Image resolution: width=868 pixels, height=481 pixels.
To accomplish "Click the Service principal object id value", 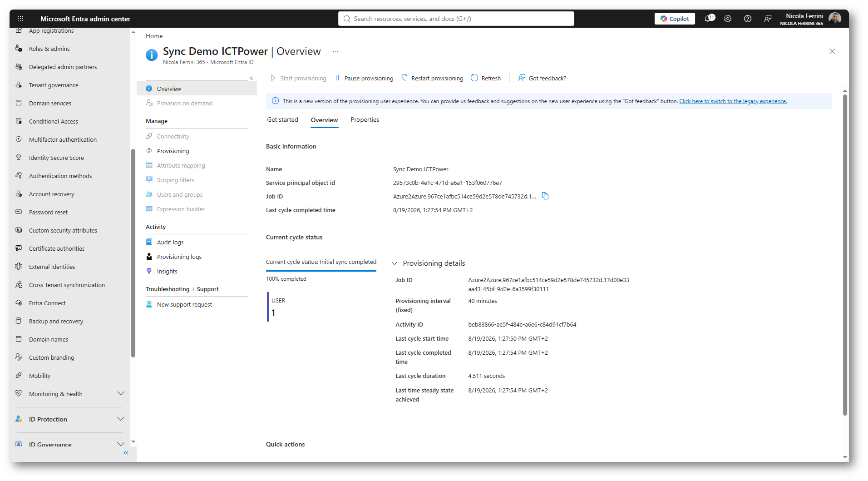I will click(448, 183).
